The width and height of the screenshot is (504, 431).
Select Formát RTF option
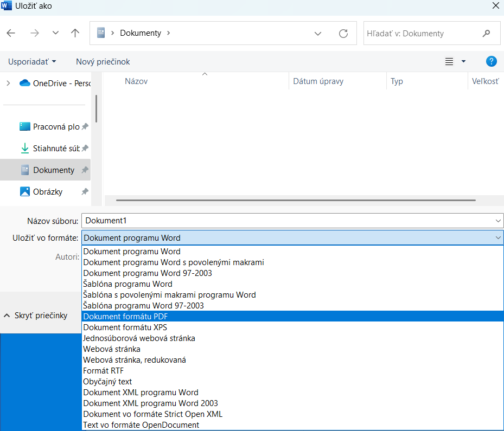[x=292, y=371]
